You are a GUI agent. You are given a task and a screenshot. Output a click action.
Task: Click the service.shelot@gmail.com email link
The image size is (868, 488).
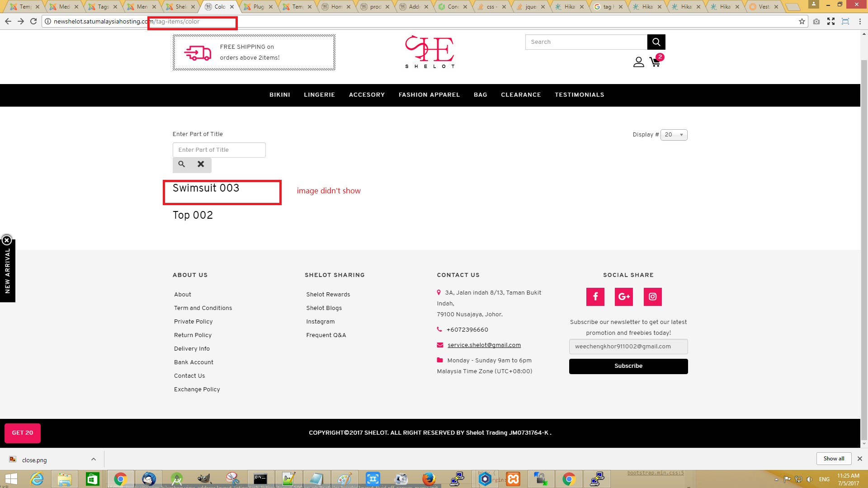(484, 345)
